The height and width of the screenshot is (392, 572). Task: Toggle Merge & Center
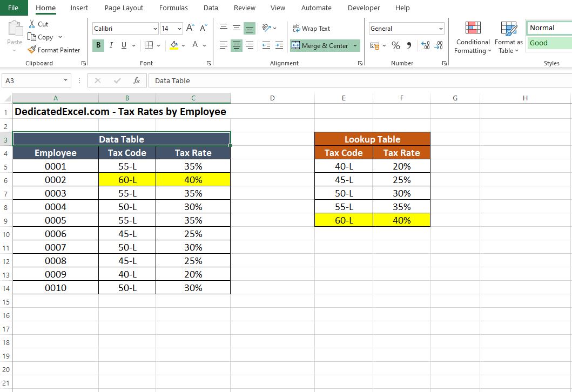[x=321, y=46]
